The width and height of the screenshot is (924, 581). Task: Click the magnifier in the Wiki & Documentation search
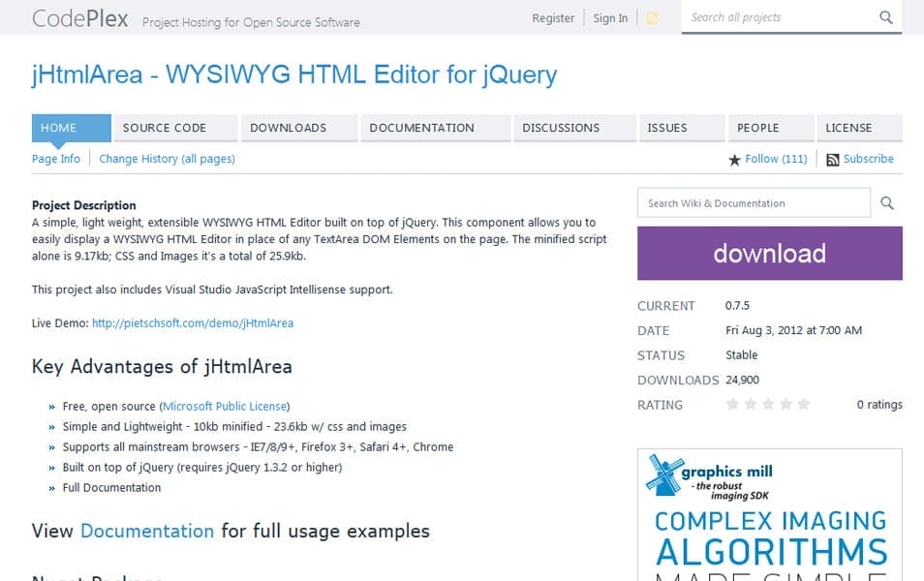[887, 202]
